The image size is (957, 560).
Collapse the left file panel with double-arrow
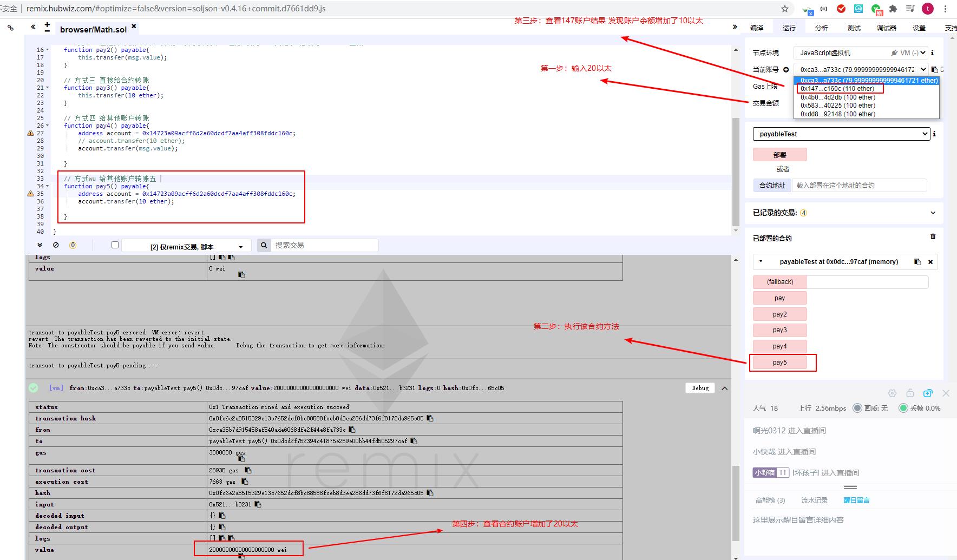tap(33, 27)
